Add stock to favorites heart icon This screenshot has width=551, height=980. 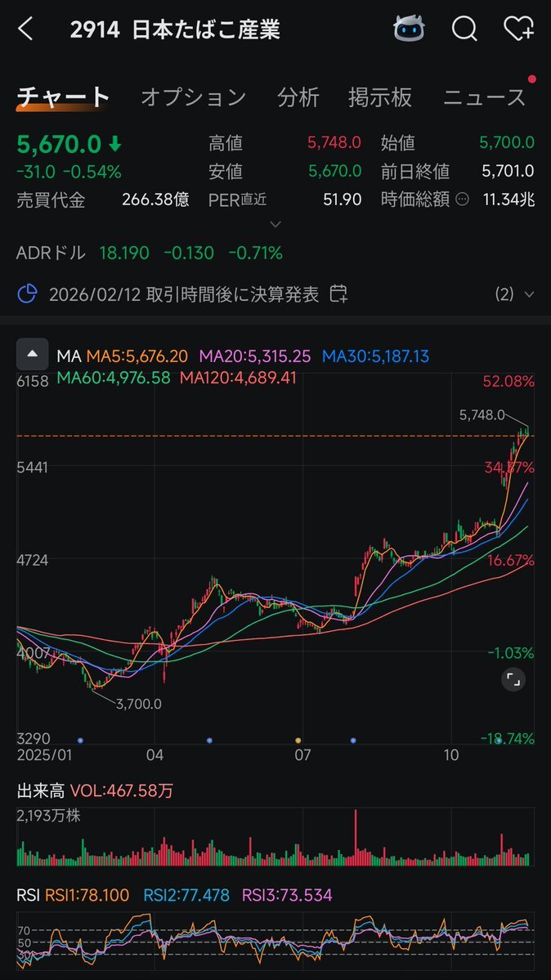pyautogui.click(x=518, y=30)
